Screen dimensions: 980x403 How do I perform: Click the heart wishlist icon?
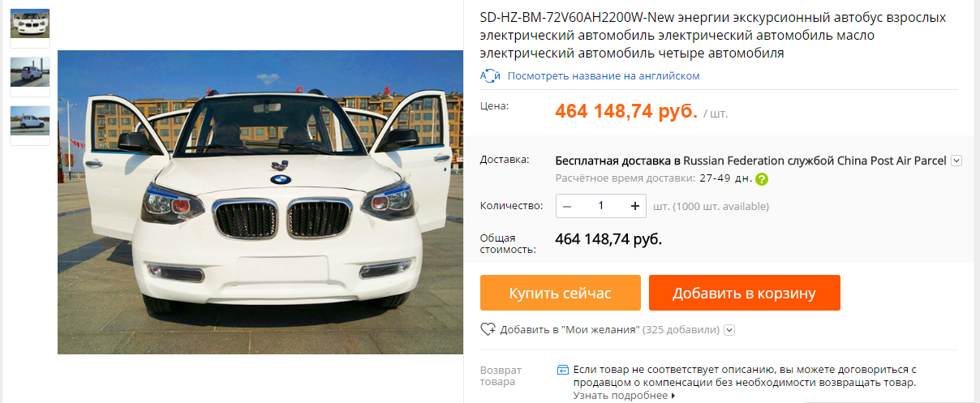488,330
